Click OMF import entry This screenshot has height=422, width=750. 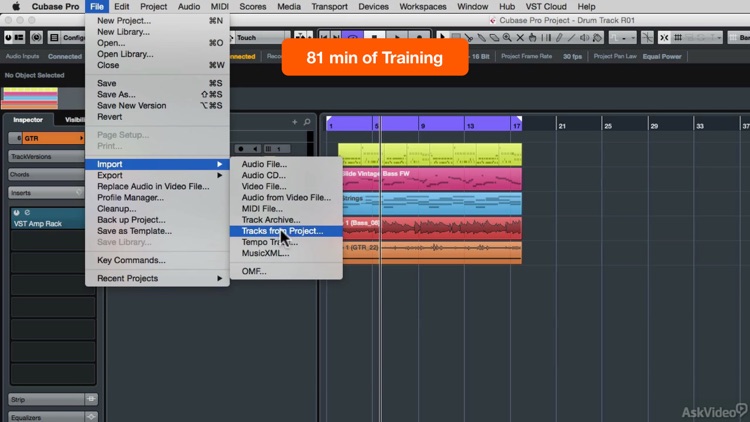point(286,271)
